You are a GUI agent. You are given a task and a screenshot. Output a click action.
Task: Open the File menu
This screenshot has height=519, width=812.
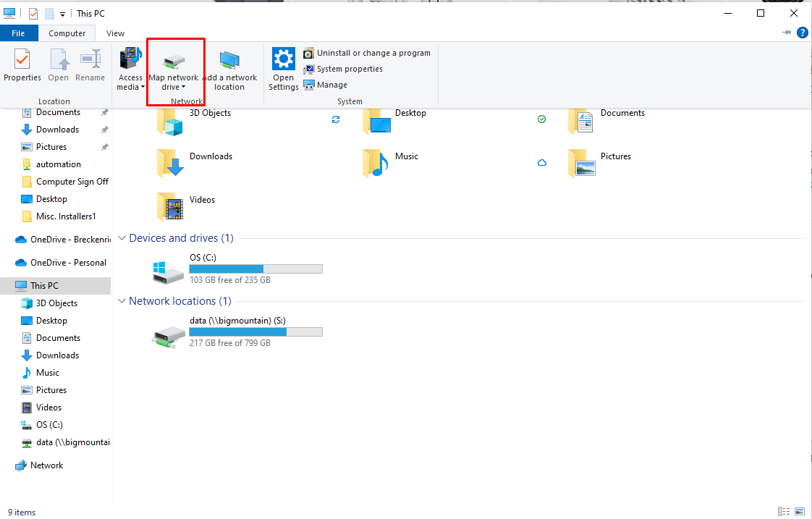coord(19,33)
